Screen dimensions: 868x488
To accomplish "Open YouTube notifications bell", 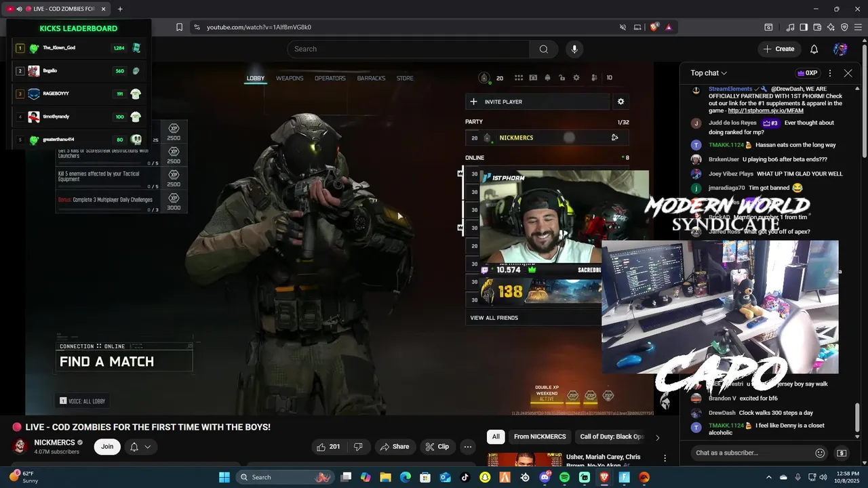I will (814, 49).
